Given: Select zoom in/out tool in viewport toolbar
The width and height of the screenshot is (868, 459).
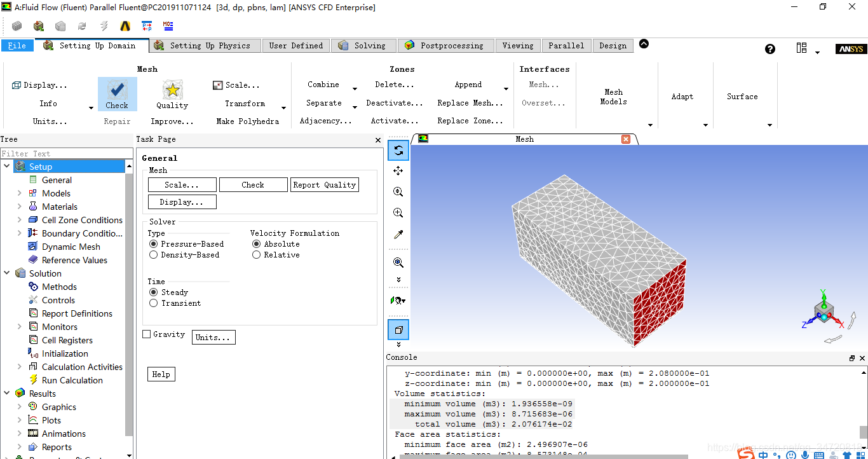Looking at the screenshot, I should (398, 191).
